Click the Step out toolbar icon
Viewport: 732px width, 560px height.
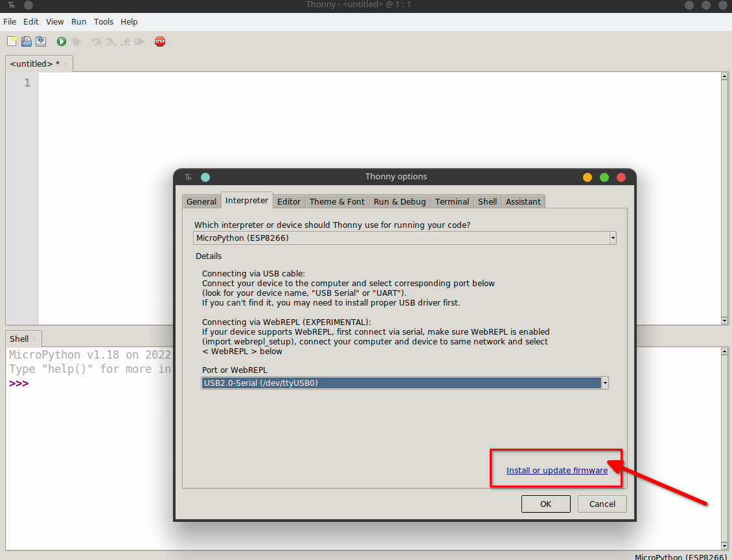click(125, 41)
